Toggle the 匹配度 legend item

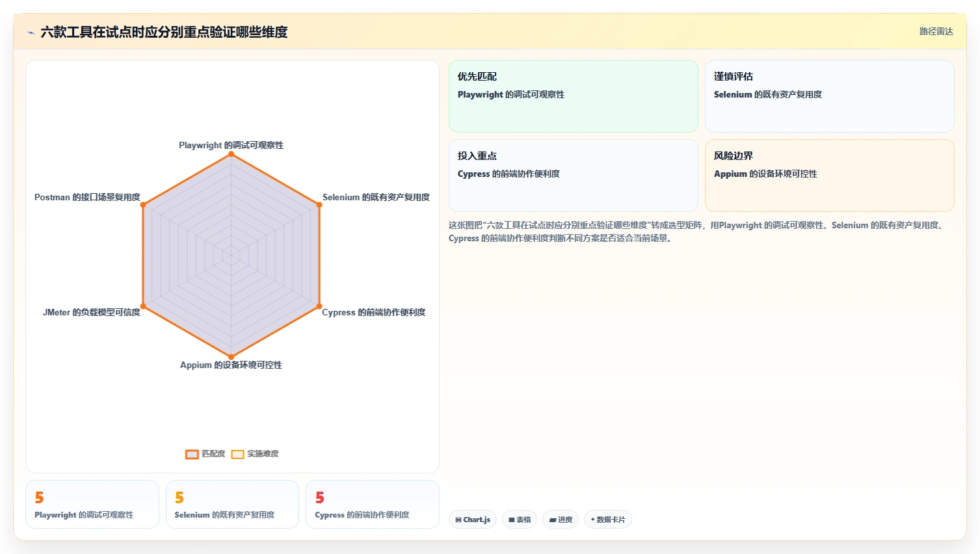(x=205, y=454)
